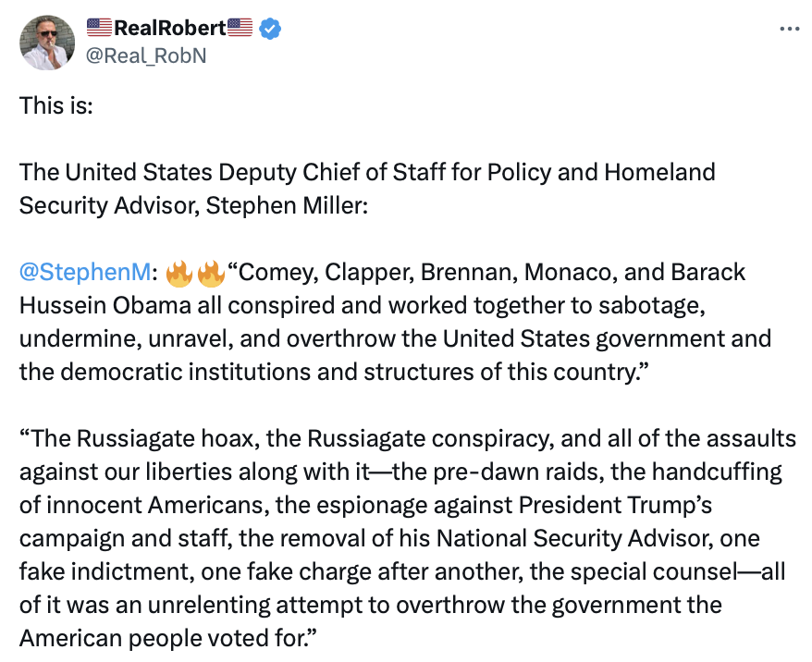
Task: Click the @Real_RobN handle
Action: pyautogui.click(x=145, y=55)
